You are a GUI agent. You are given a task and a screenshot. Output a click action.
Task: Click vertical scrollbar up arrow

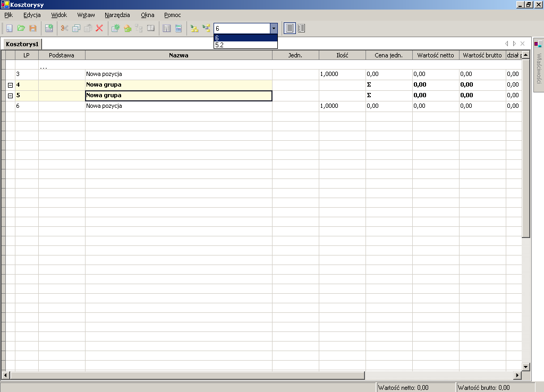[526, 55]
